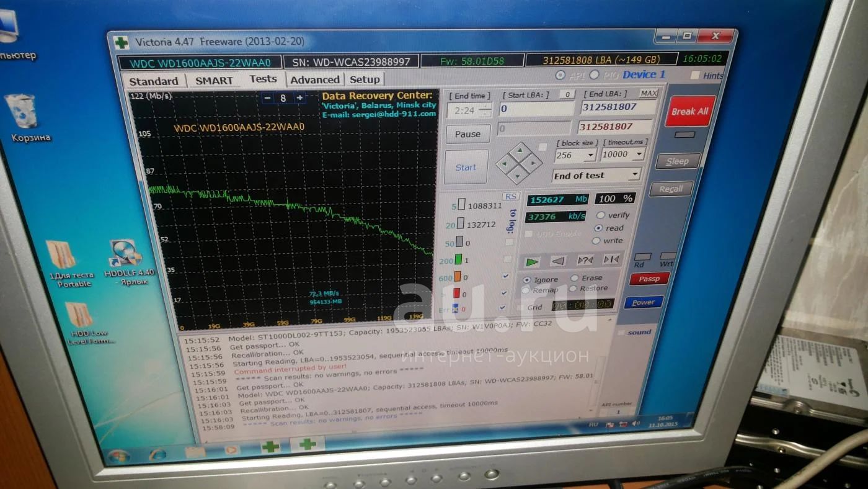Click the green play scan-mode arrow
Viewport: 868px width, 489px height.
[532, 262]
